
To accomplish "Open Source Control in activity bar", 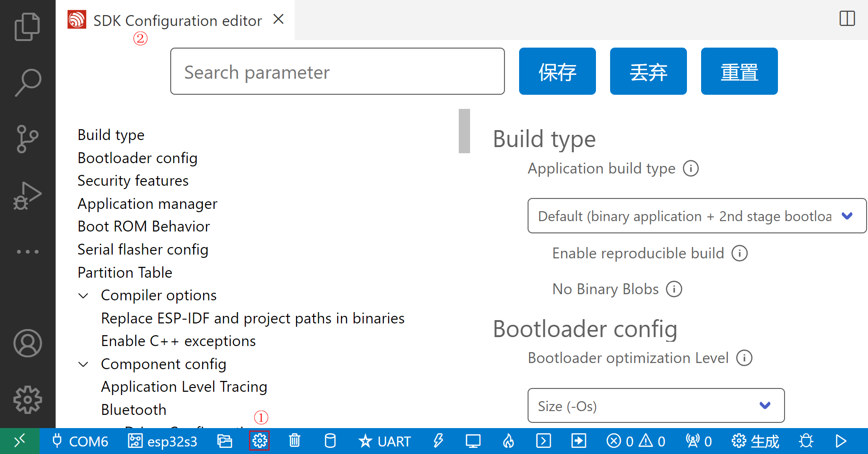I will click(x=27, y=139).
